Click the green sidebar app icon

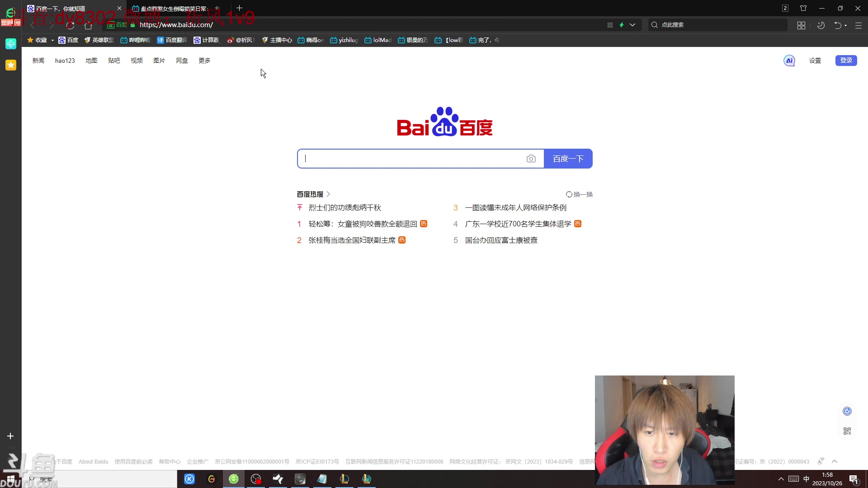click(11, 44)
